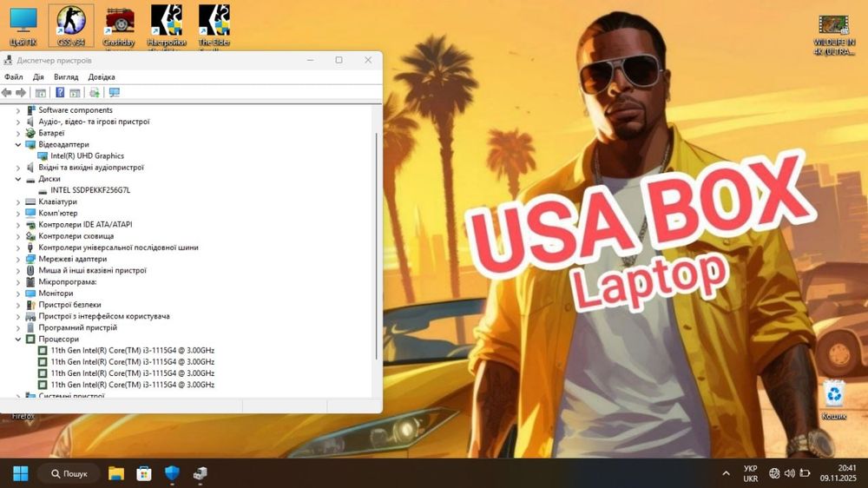Click the Forward arrow in Device Manager toolbar
Viewport: 868px width, 488px height.
tap(21, 93)
